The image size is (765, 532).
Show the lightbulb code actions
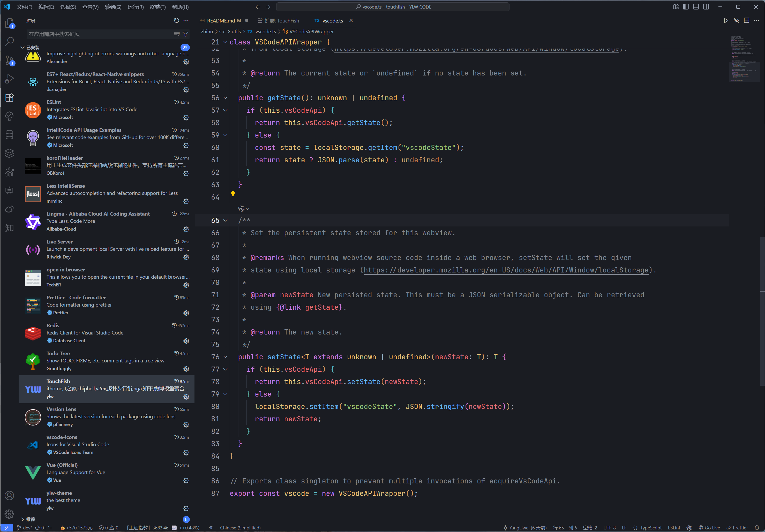(233, 194)
